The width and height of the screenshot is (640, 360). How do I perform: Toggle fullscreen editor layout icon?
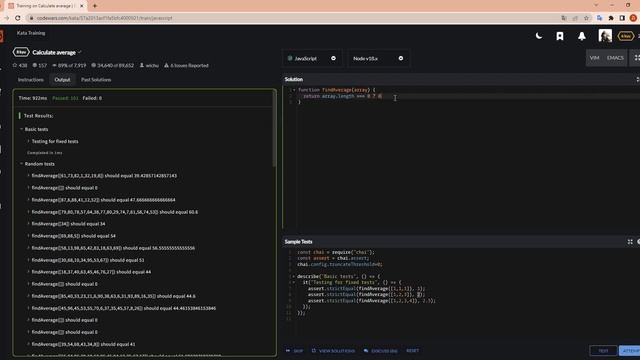pyautogui.click(x=636, y=58)
